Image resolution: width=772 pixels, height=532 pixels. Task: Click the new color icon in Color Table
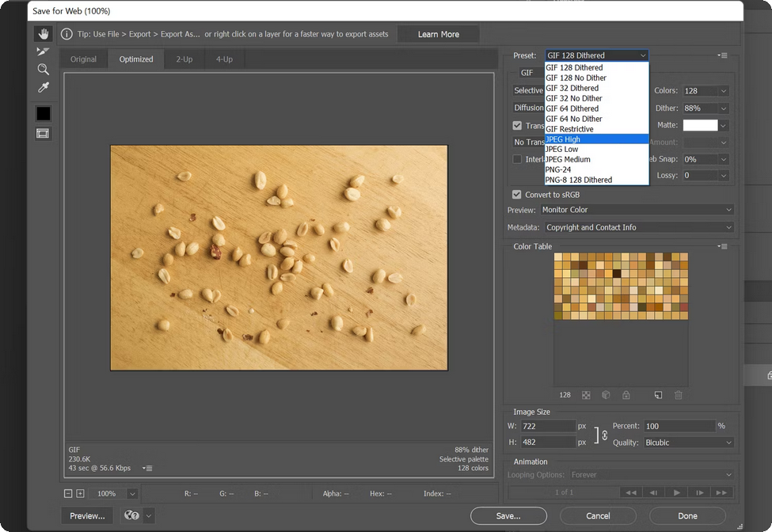(658, 395)
